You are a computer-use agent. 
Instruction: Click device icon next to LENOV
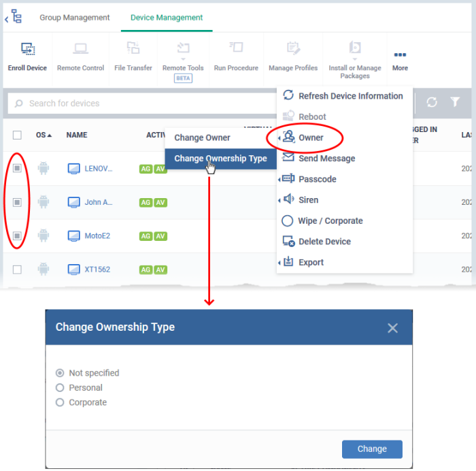click(x=73, y=169)
